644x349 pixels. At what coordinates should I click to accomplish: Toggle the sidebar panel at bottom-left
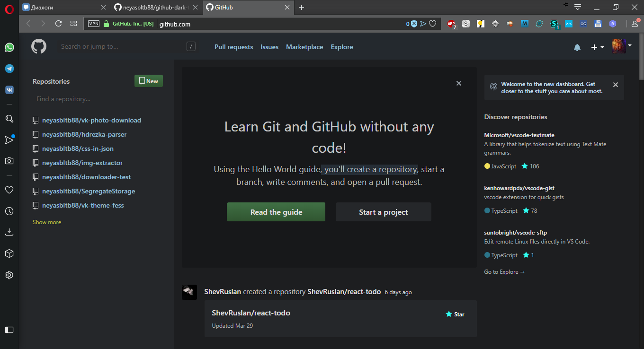(9, 330)
